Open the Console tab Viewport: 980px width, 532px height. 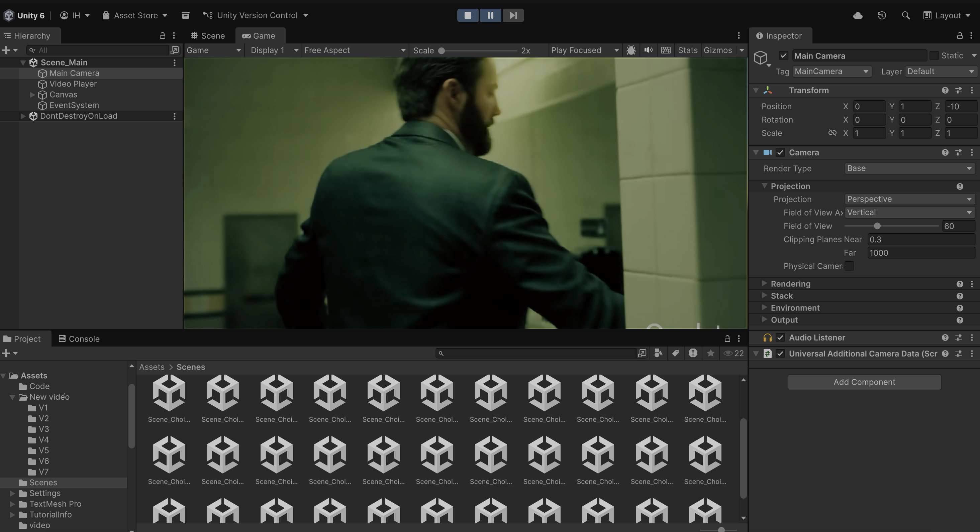(x=79, y=339)
